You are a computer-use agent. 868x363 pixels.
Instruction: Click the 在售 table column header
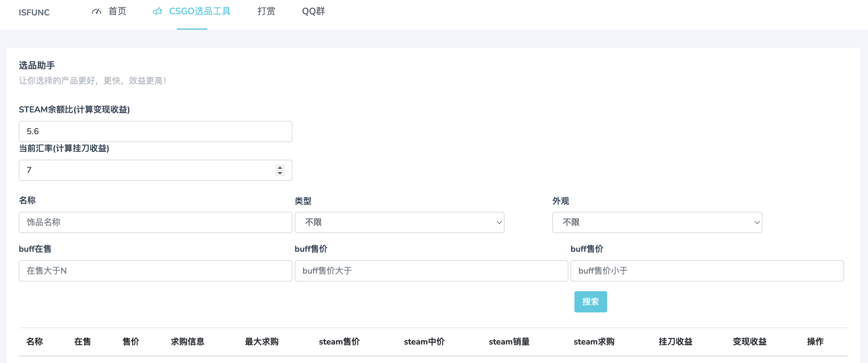click(83, 341)
